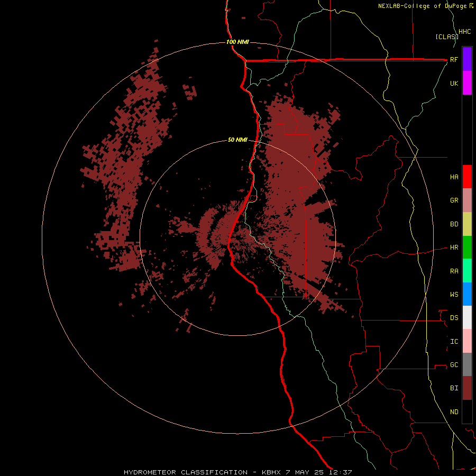Click the HYDROMETEOR CLASSIFICATION title text
This screenshot has width=476, height=476.
(186, 472)
